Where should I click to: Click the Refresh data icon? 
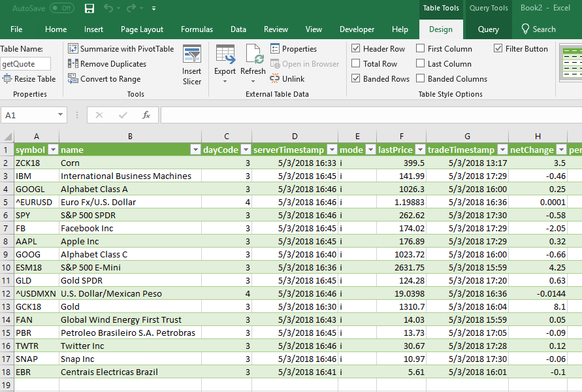coord(253,54)
